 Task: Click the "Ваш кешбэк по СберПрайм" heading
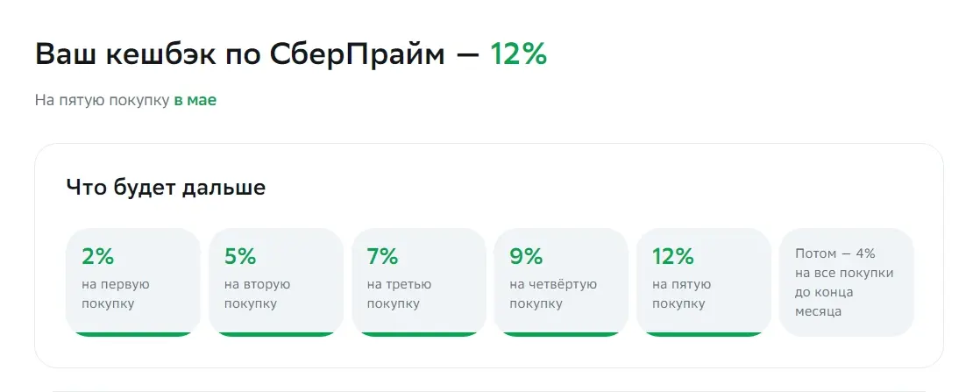click(240, 54)
